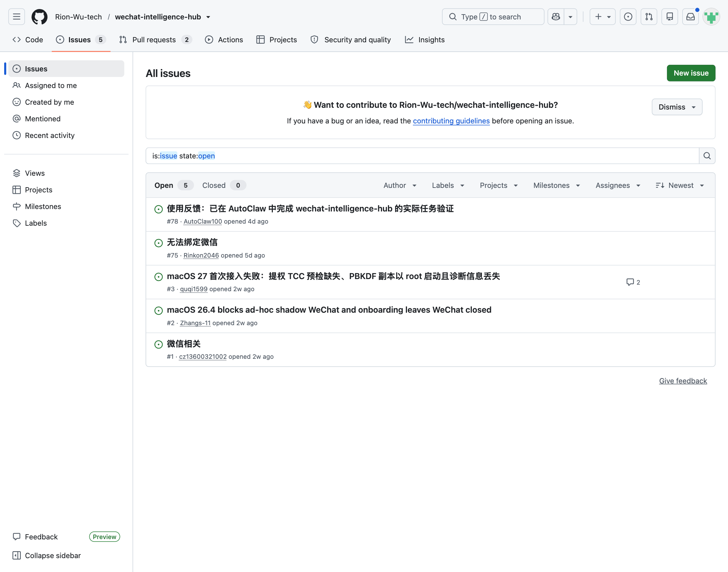Screen dimensions: 728x572
Task: Open the pull requests shortcut icon in the header
Action: tap(649, 17)
